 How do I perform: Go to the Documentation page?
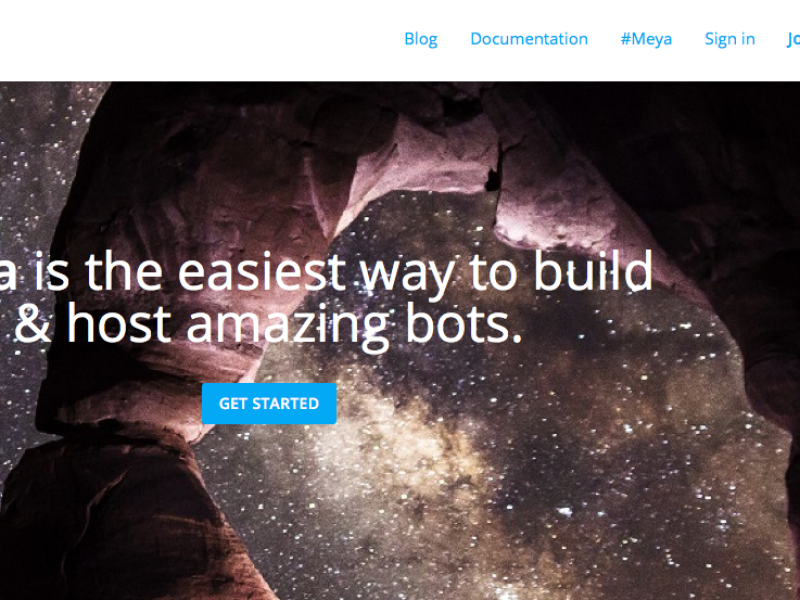529,39
